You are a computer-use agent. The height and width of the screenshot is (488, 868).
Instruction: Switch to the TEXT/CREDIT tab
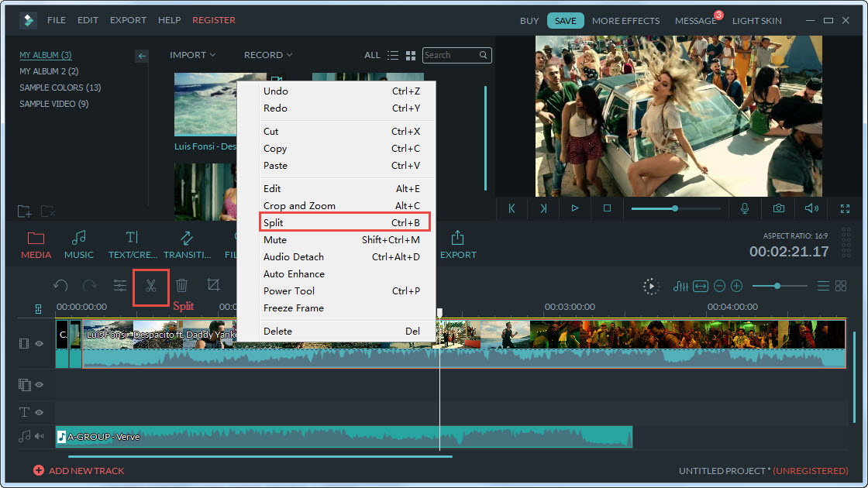click(x=133, y=245)
